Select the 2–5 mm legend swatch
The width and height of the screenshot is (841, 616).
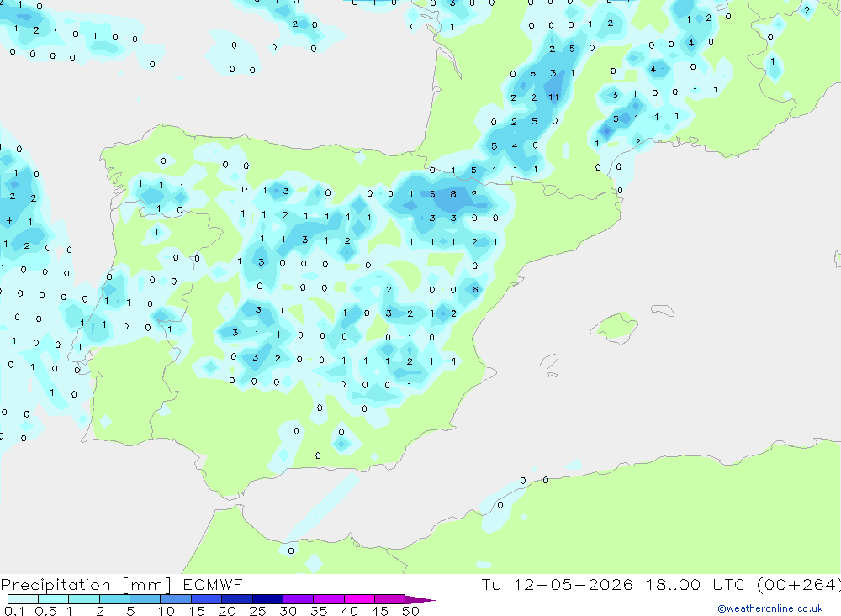click(x=114, y=599)
